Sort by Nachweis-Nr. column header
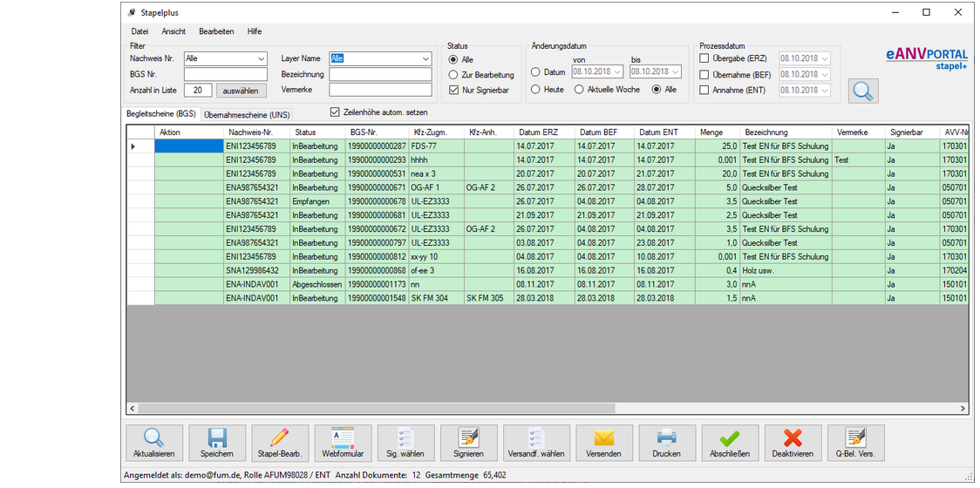Viewport: 980px width, 488px height. point(257,132)
